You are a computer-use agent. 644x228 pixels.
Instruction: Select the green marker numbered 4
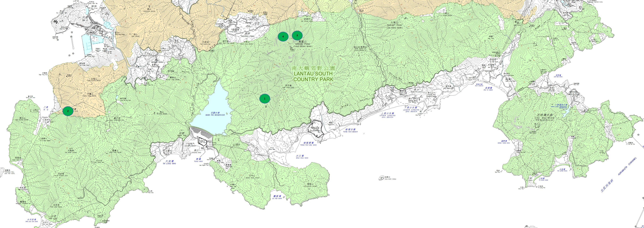pos(283,37)
